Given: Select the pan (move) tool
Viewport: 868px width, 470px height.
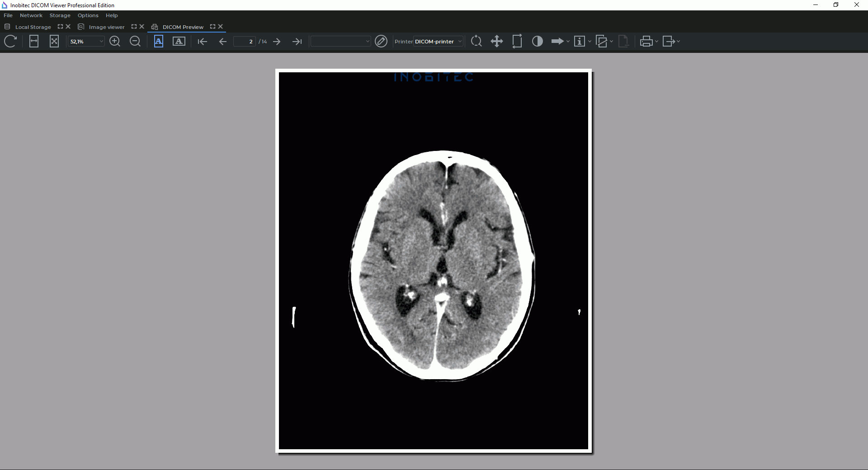Looking at the screenshot, I should coord(497,42).
